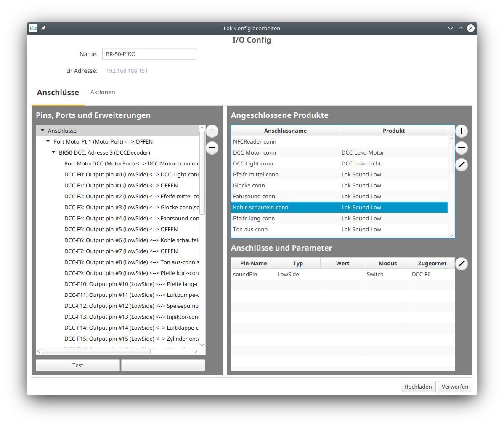Add a new connected product
Image resolution: width=504 pixels, height=427 pixels.
pyautogui.click(x=462, y=131)
